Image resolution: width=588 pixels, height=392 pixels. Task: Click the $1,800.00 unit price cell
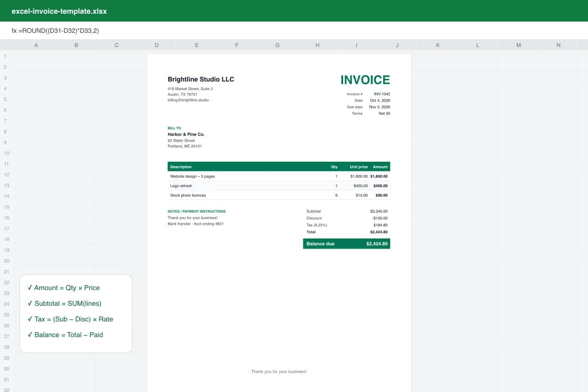coord(359,176)
